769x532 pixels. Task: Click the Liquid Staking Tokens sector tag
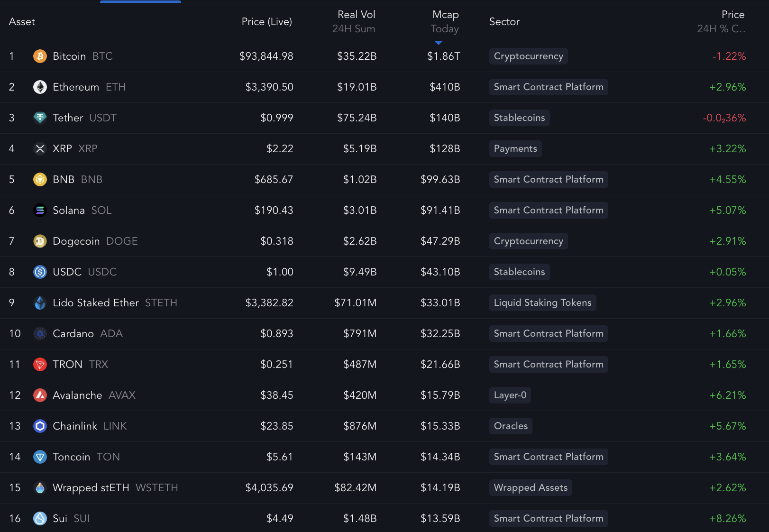pyautogui.click(x=542, y=303)
